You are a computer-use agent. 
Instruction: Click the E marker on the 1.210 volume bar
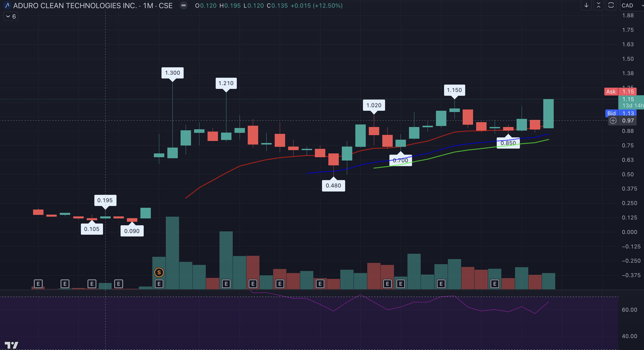click(226, 284)
